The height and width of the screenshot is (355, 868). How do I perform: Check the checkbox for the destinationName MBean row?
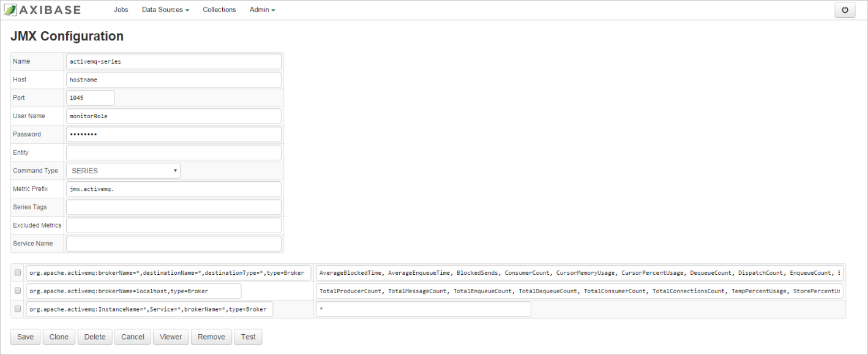coord(17,272)
